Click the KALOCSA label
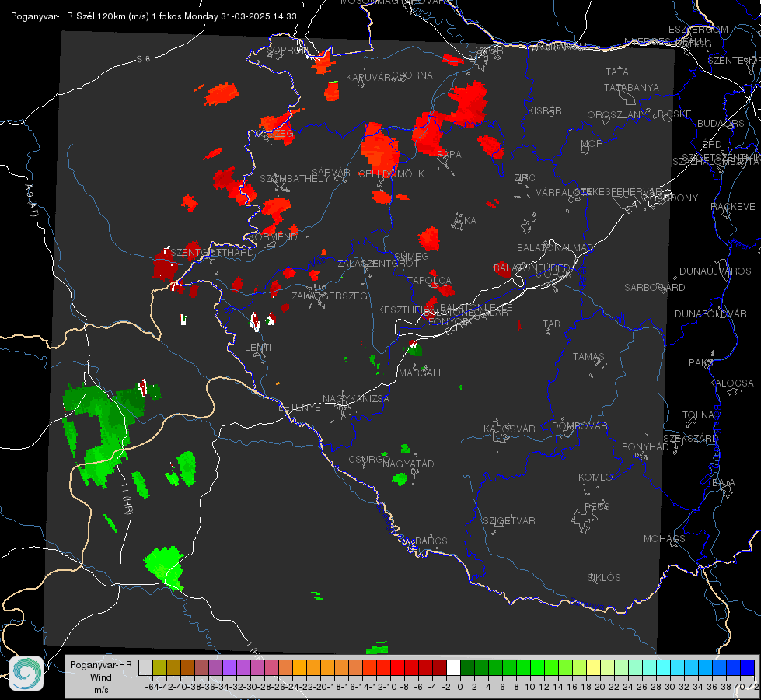 [x=731, y=383]
